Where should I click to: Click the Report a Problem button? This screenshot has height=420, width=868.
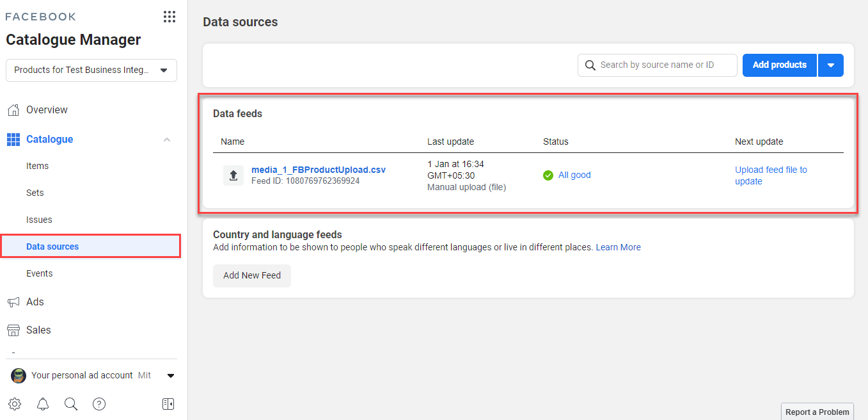817,412
